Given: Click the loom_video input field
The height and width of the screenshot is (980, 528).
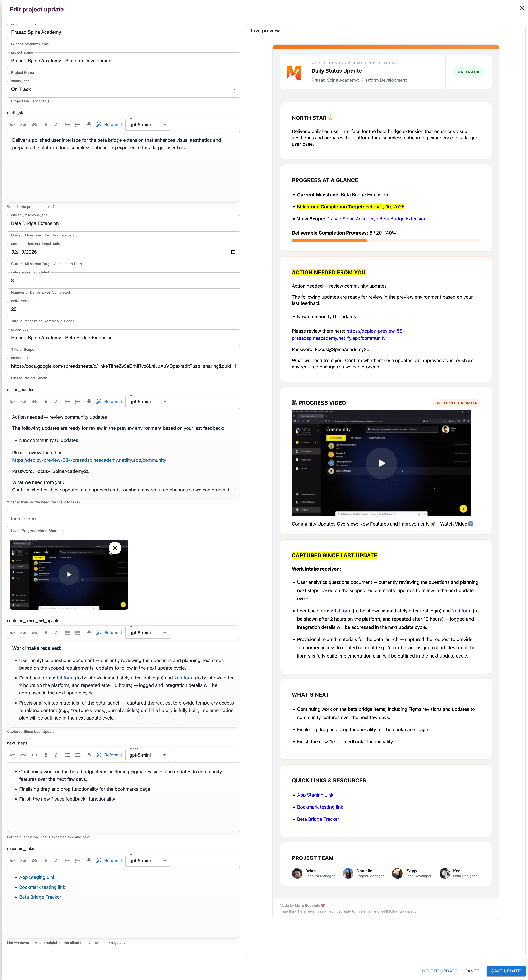Looking at the screenshot, I should pyautogui.click(x=123, y=519).
